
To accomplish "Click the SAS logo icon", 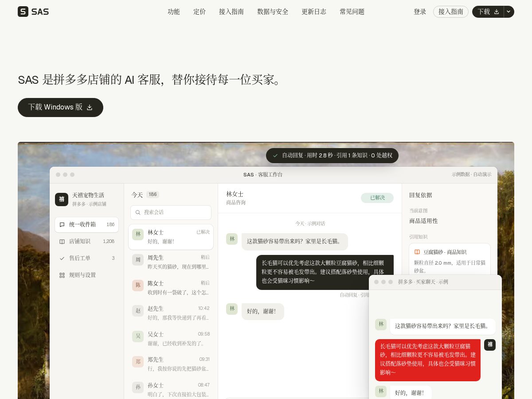I will [x=23, y=12].
